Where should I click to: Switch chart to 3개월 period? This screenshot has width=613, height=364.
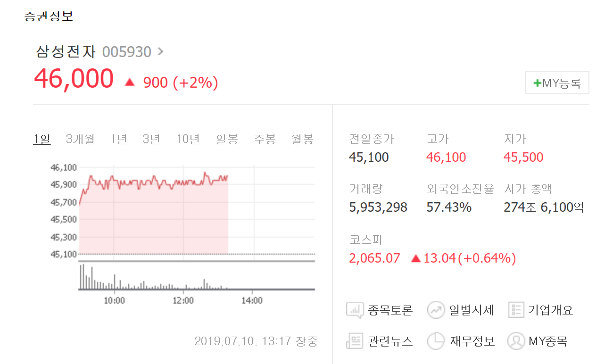(80, 139)
